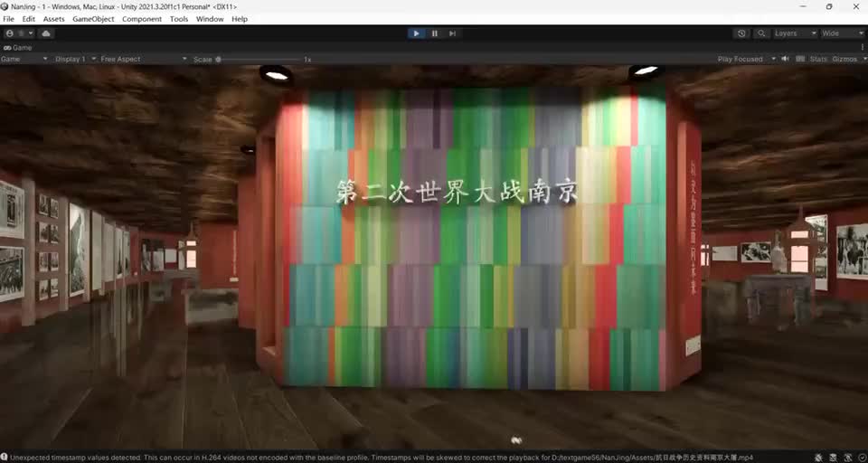Screen dimensions: 868x463
Task: Open Undo History clock icon
Action: [x=741, y=33]
